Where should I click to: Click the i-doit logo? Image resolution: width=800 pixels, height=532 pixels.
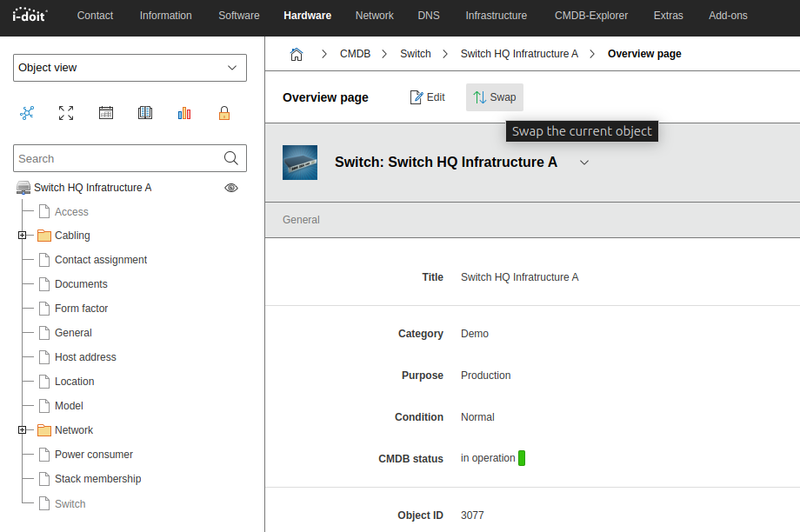tap(30, 16)
